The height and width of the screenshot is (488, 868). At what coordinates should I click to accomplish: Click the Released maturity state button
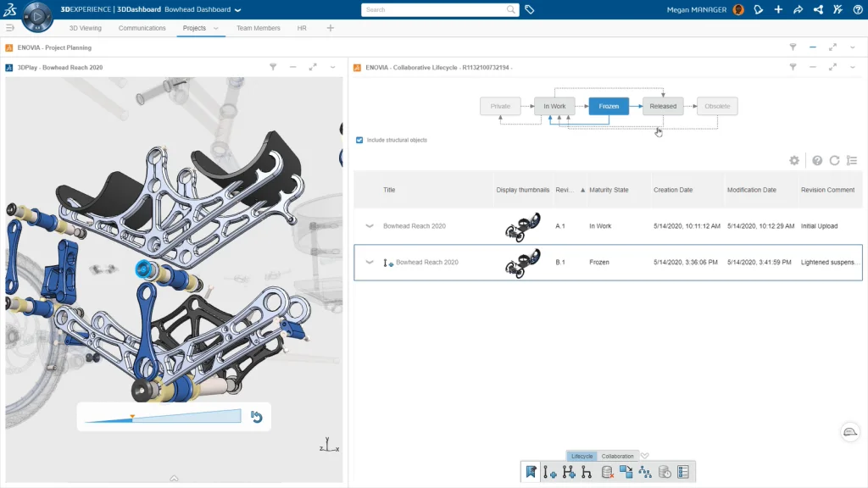pyautogui.click(x=663, y=107)
